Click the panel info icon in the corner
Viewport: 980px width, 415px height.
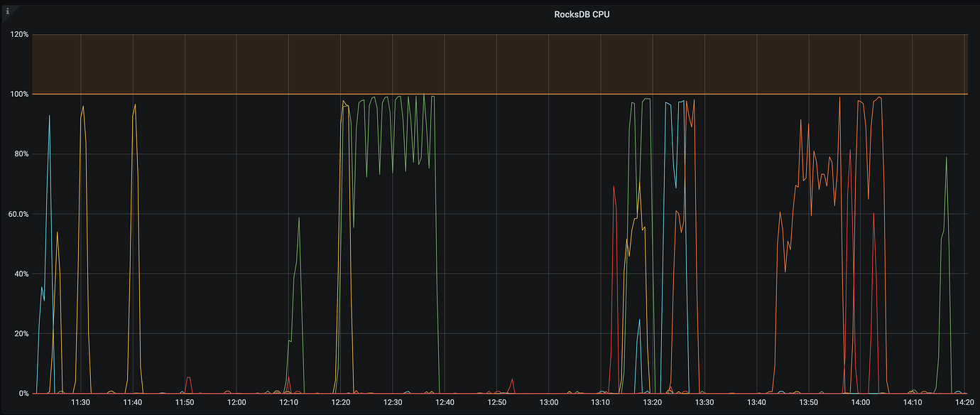pyautogui.click(x=8, y=11)
